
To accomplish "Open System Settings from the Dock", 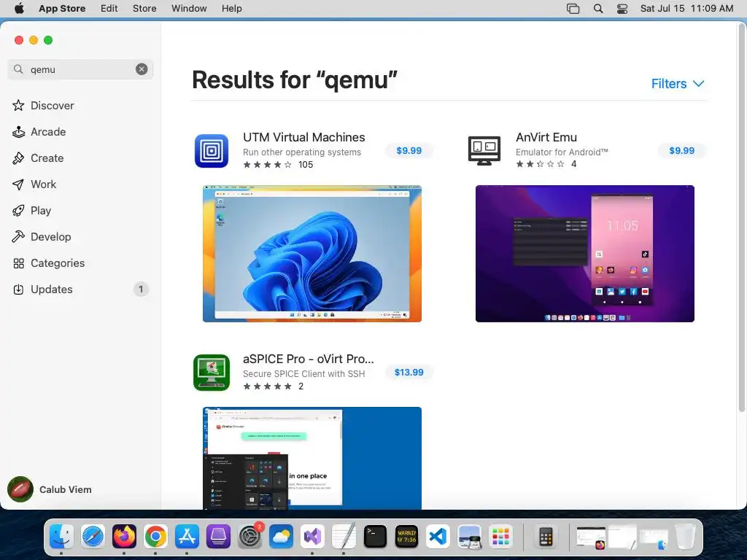I will pyautogui.click(x=249, y=537).
